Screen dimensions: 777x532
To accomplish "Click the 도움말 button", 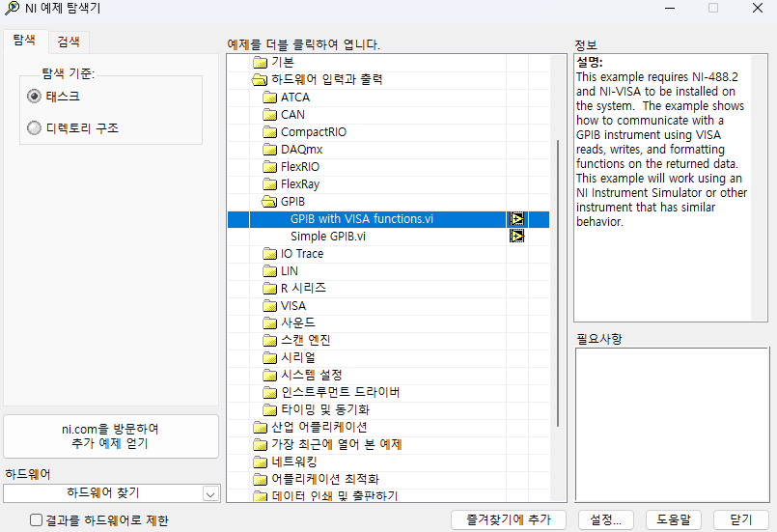I will 674,519.
